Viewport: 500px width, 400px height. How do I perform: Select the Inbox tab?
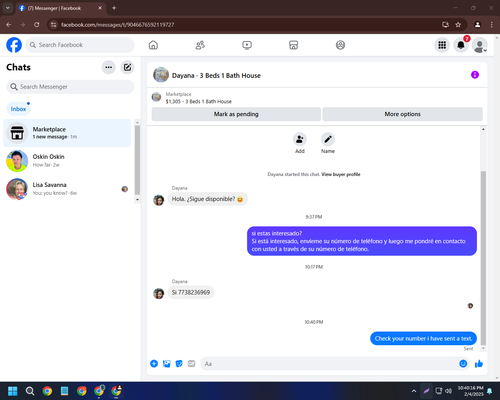18,109
